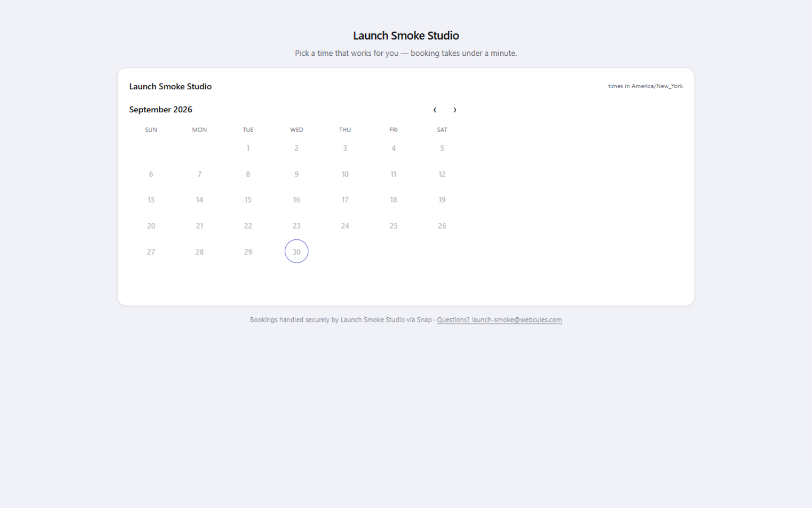Pick September 1 date

(x=248, y=148)
